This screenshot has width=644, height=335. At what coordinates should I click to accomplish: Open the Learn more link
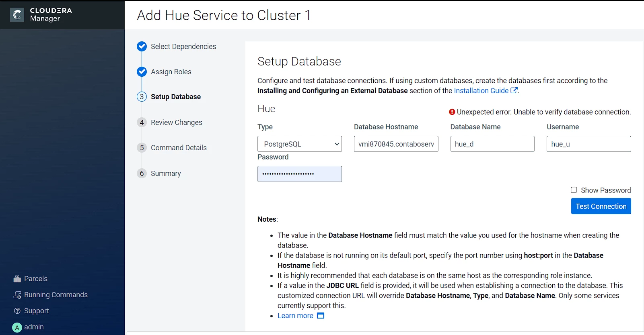click(x=295, y=316)
